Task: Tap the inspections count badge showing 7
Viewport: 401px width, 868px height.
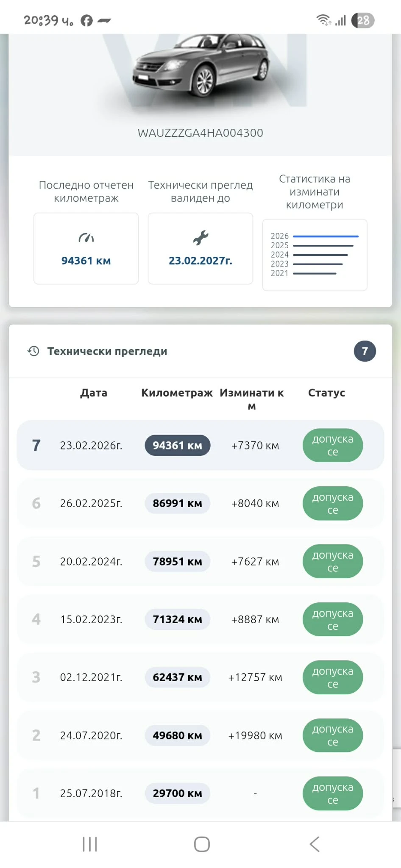Action: [x=365, y=351]
